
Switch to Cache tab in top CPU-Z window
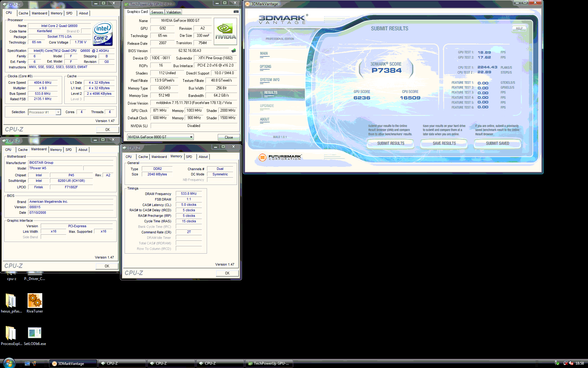tap(23, 13)
